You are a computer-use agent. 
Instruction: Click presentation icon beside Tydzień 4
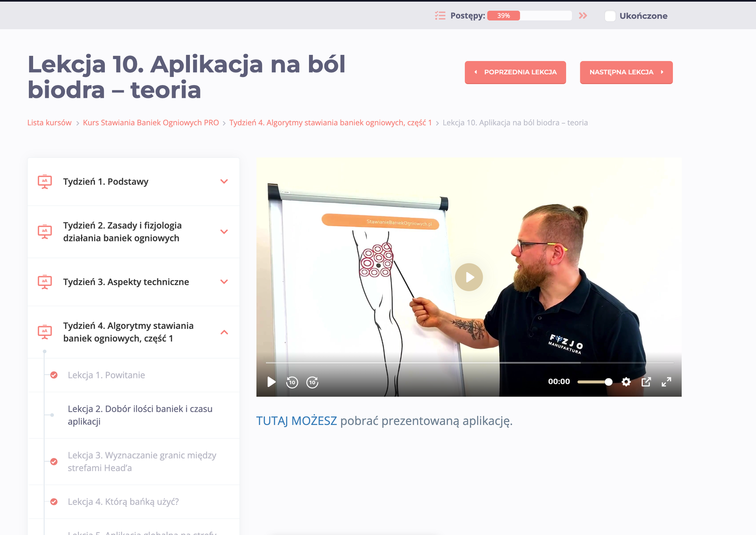click(45, 332)
